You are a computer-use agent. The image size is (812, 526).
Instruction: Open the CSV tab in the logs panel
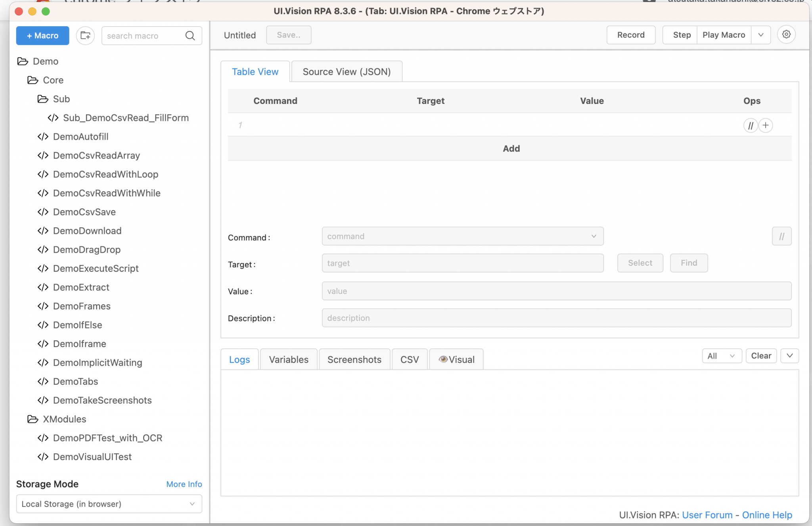point(410,359)
